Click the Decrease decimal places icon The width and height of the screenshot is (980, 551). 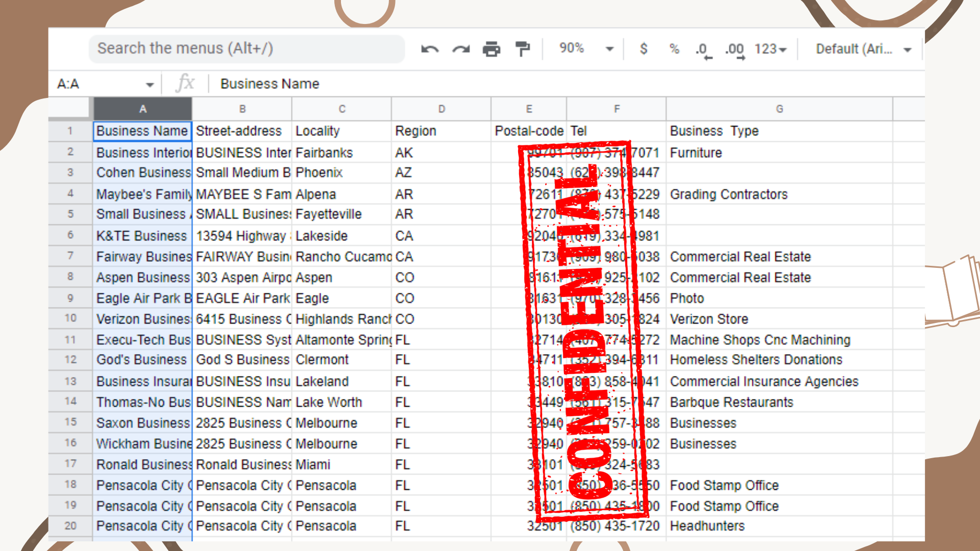point(703,50)
